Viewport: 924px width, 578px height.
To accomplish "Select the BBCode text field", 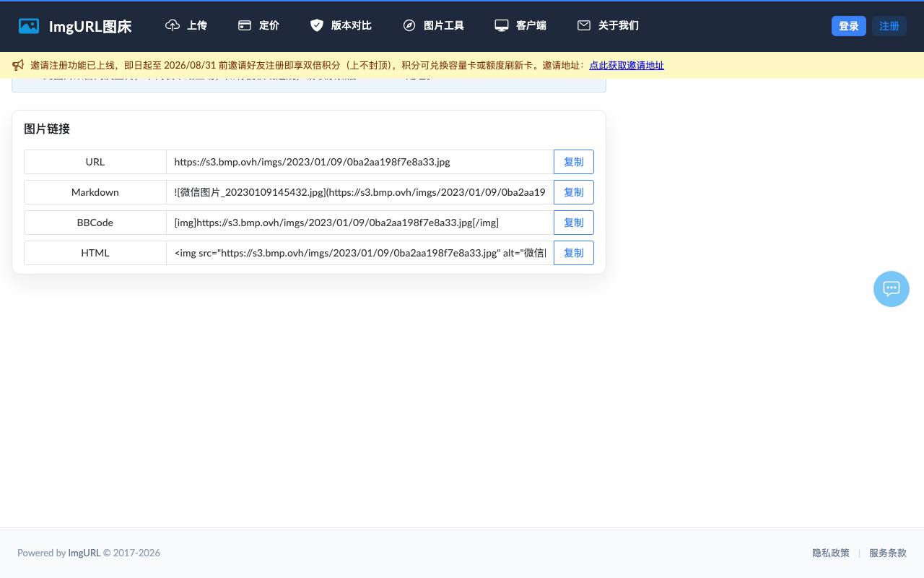I will coord(360,223).
